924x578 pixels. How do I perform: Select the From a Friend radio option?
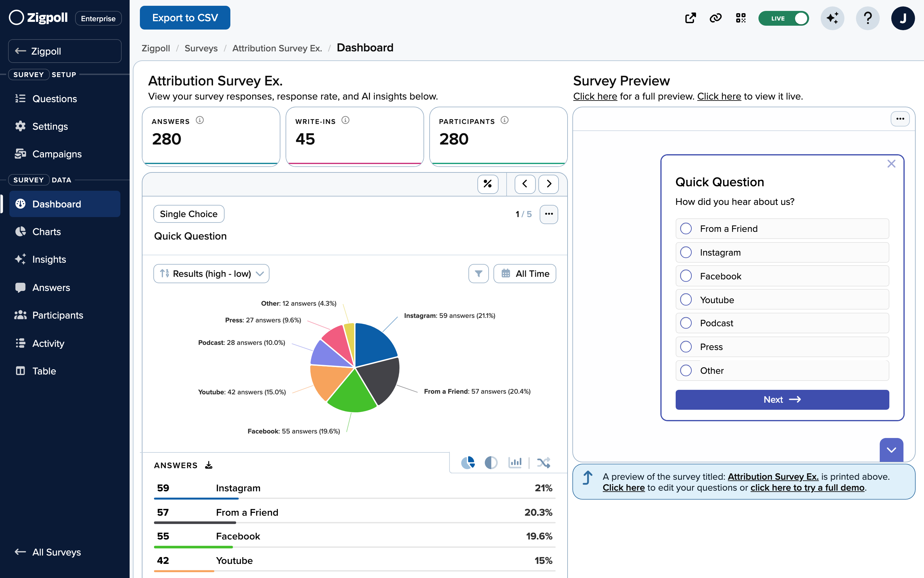[686, 229]
